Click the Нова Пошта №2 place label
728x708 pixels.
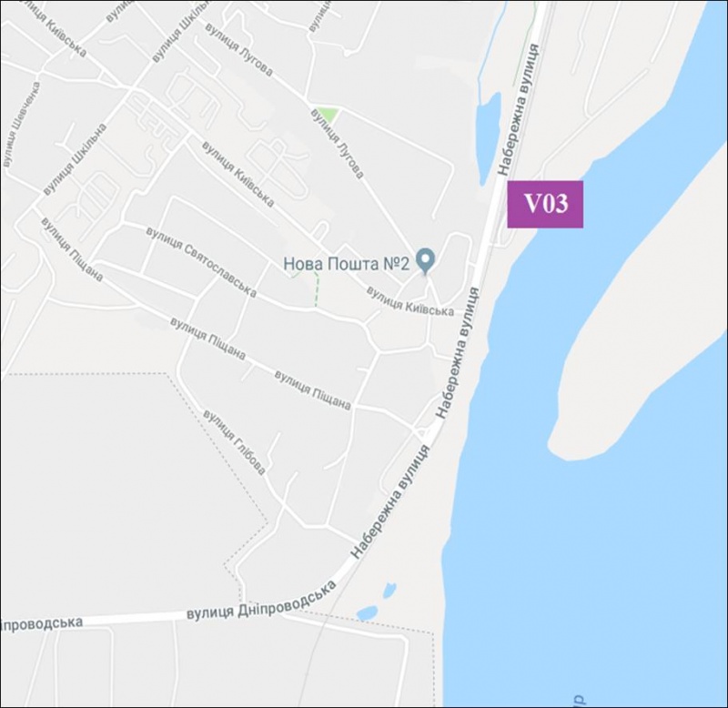[347, 264]
